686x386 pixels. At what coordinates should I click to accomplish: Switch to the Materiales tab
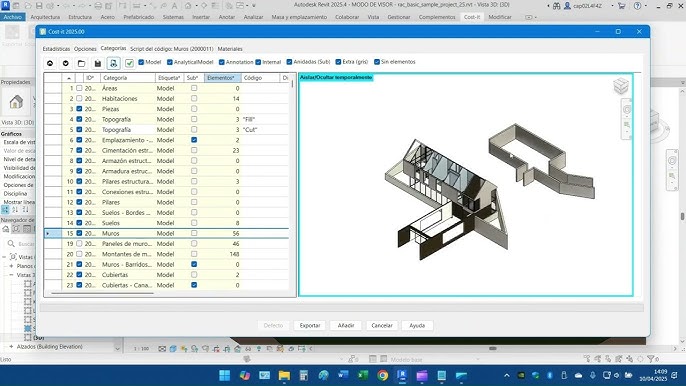(230, 49)
